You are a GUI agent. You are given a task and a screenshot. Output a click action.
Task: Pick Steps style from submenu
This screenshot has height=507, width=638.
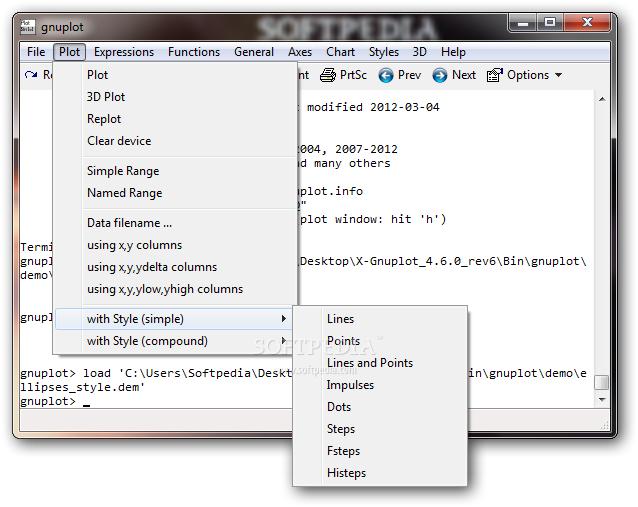coord(380,429)
